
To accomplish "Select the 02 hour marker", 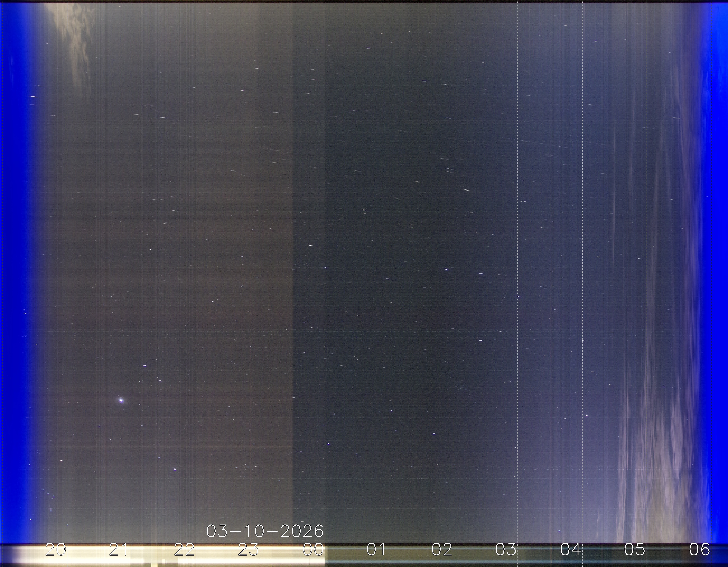I will 442,549.
